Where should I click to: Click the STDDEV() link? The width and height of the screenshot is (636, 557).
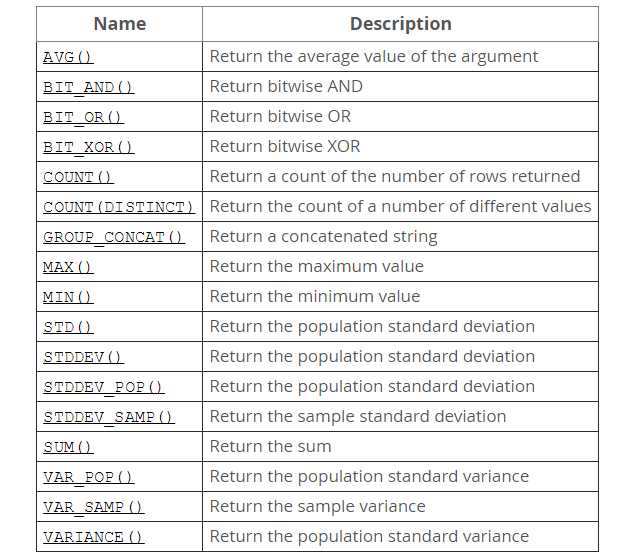coord(83,357)
